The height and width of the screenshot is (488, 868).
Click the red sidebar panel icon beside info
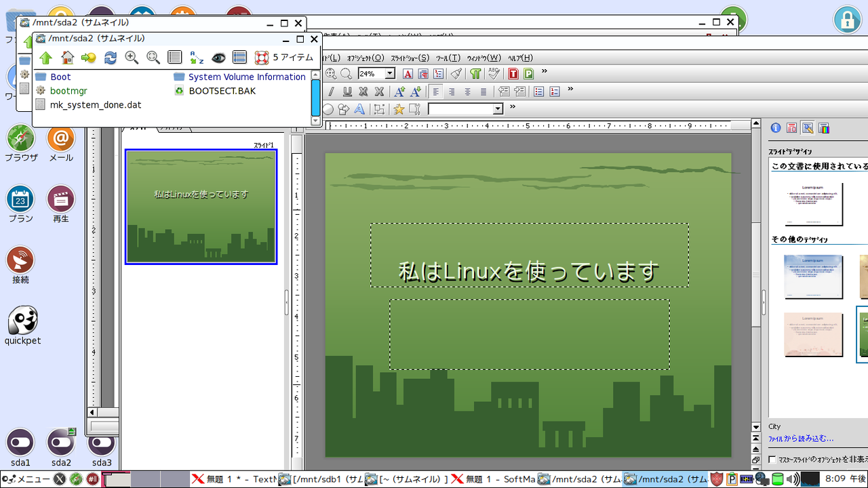[791, 128]
